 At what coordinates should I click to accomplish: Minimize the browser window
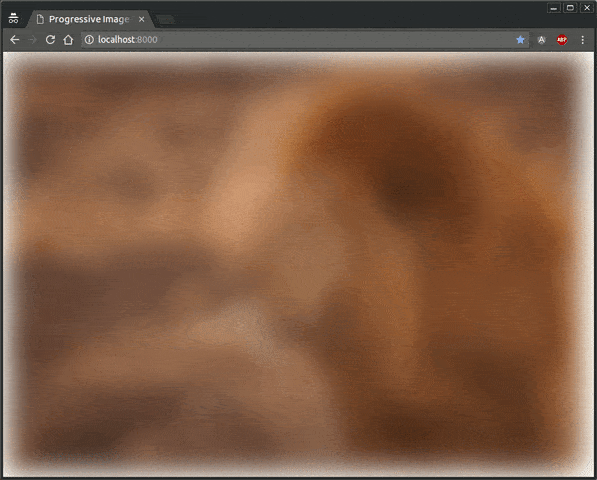pos(554,8)
